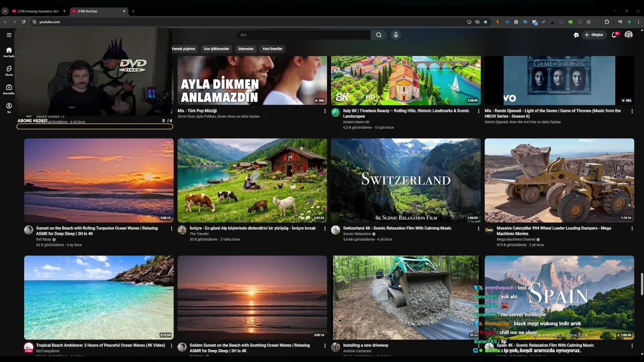Open the Caterpillar wheel loader thumbnail

coord(559,180)
